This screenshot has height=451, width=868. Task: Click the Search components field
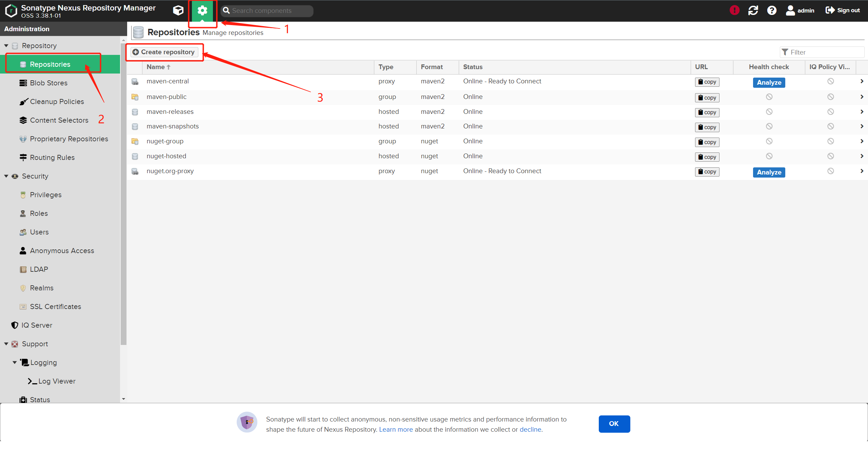click(267, 11)
